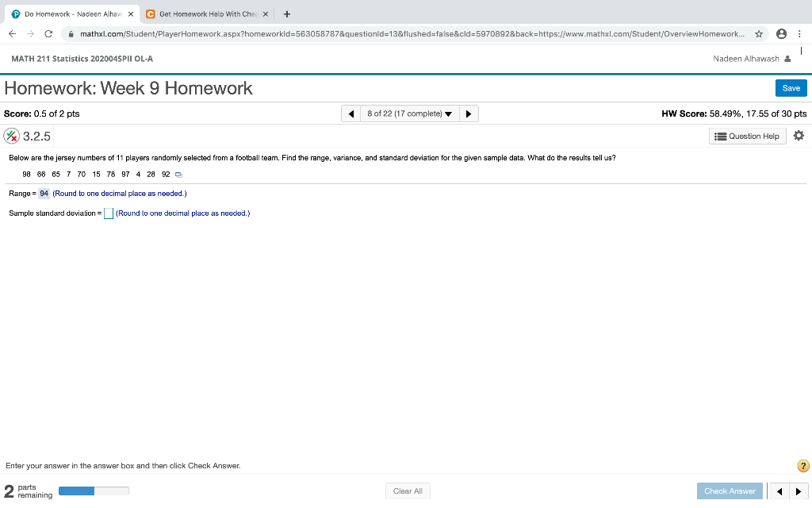
Task: Click the Save button
Action: pyautogui.click(x=791, y=87)
